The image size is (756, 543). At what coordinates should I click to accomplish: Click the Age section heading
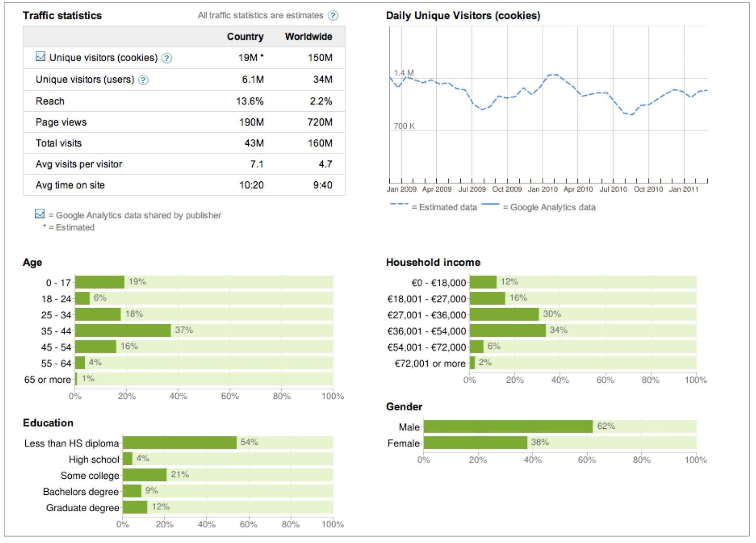(33, 263)
